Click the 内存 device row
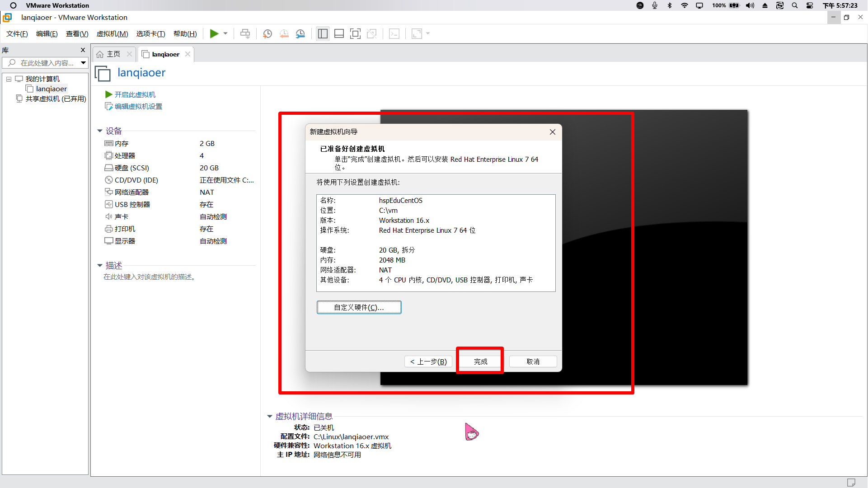Image resolution: width=868 pixels, height=488 pixels. point(179,144)
